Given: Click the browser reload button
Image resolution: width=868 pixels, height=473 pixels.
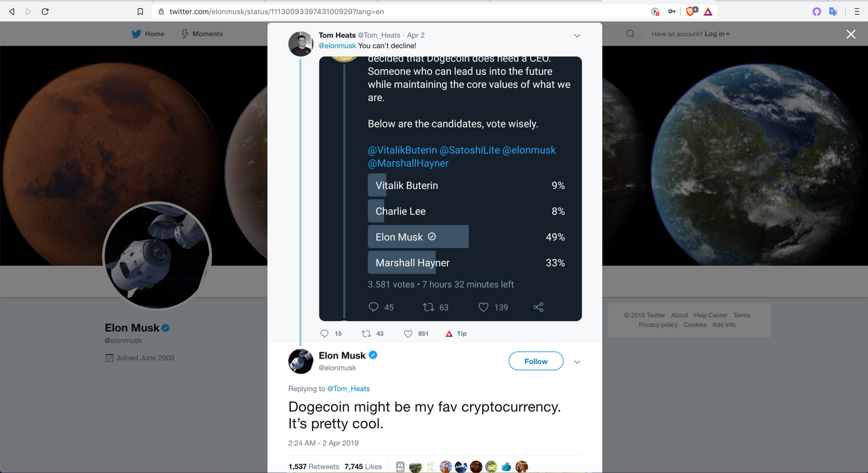Looking at the screenshot, I should coord(45,12).
